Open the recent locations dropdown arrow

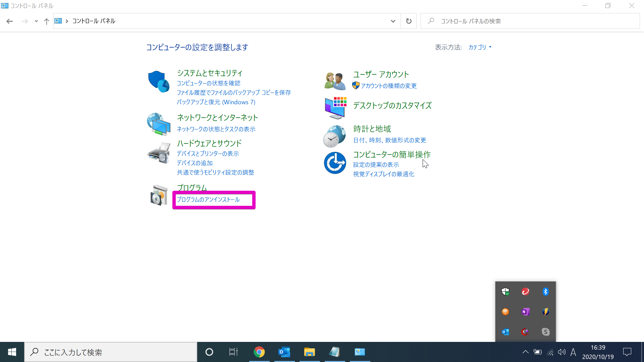[36, 21]
